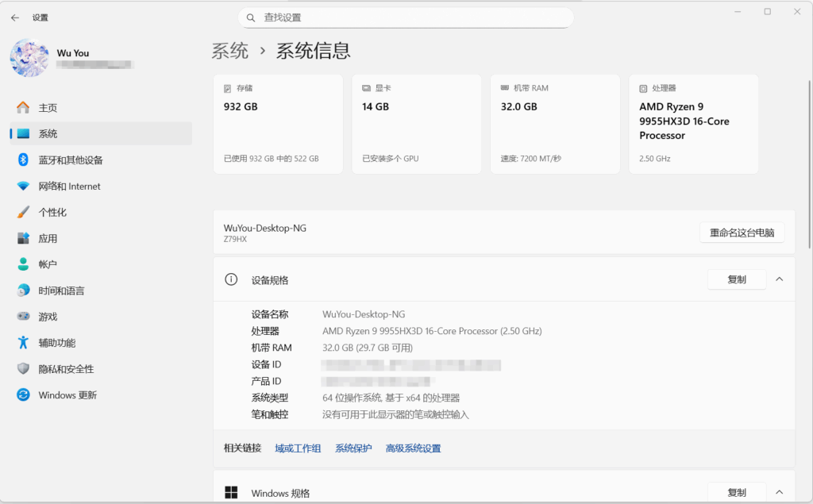Collapse the 设备规格 section chevron
The image size is (813, 504).
(x=779, y=279)
